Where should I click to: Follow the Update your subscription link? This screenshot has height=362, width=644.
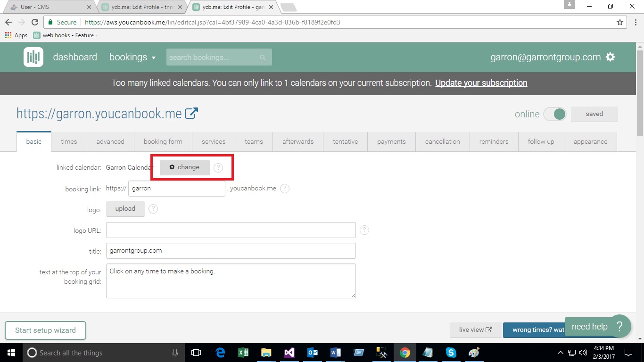click(x=481, y=83)
